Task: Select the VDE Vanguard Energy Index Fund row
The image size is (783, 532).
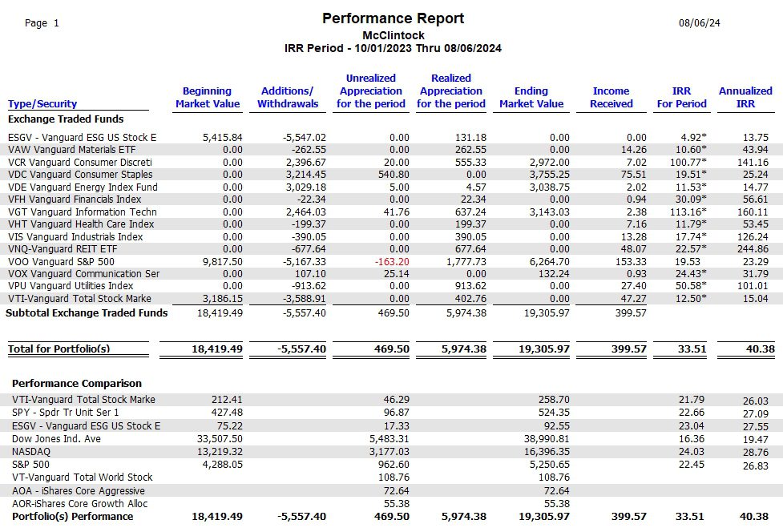Action: tap(391, 187)
